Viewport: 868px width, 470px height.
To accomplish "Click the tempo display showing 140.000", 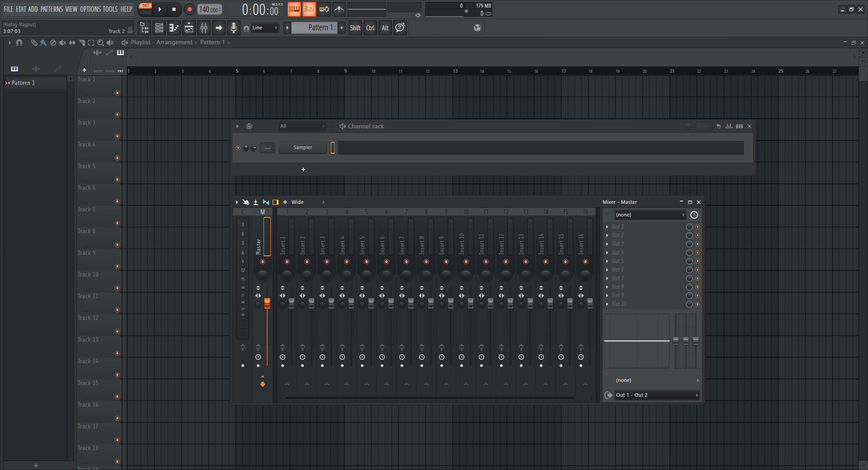I will [209, 9].
